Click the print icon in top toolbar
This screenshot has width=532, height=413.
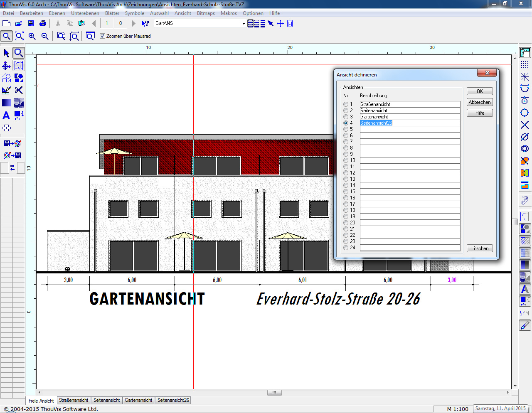coord(43,24)
